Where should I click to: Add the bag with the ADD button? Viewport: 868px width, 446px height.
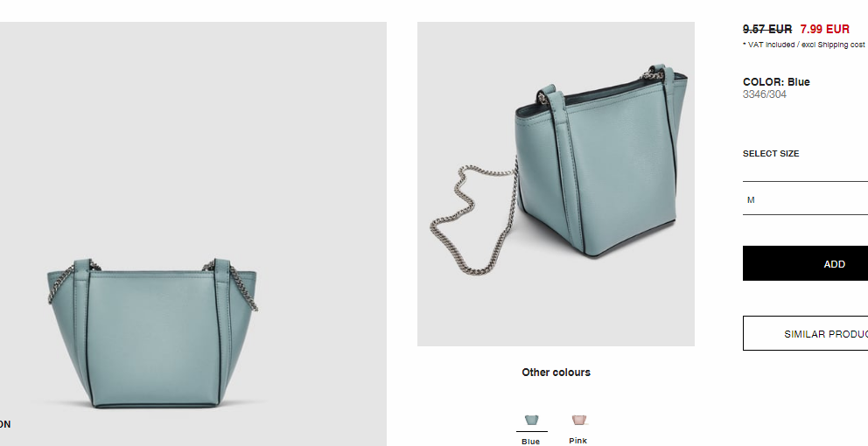[x=806, y=263]
